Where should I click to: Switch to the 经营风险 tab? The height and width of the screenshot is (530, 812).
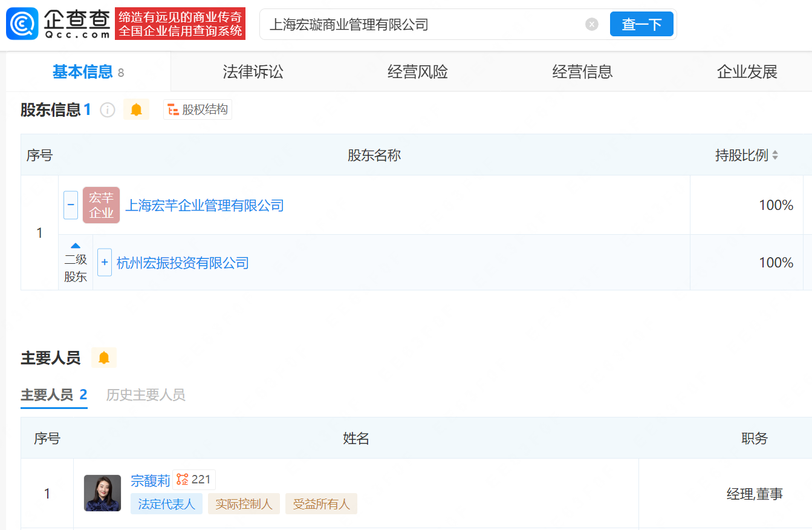tap(417, 72)
